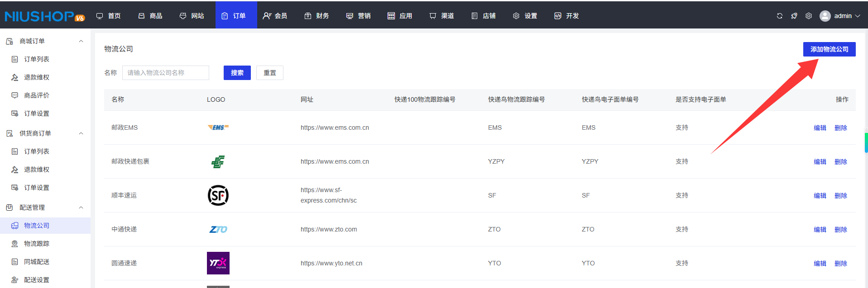Screen dimensions: 868x288
Task: Click the SF Express logo thumbnail
Action: click(x=218, y=195)
